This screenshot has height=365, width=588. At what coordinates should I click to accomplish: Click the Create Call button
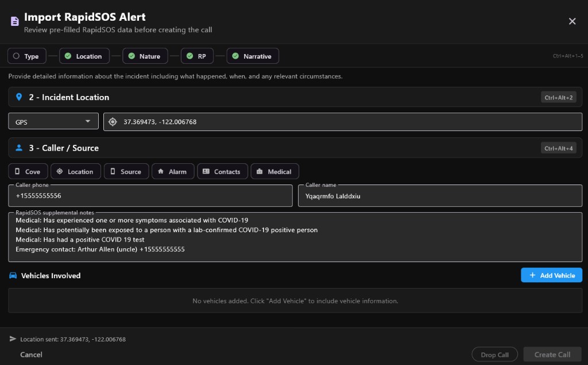tap(552, 355)
